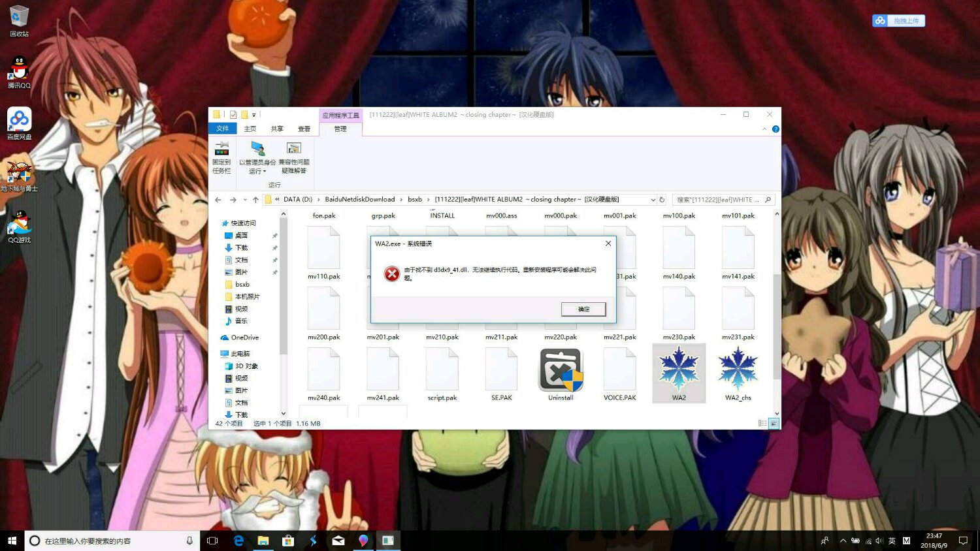Switch to large icons view layout
This screenshot has width=980, height=551.
point(774,424)
